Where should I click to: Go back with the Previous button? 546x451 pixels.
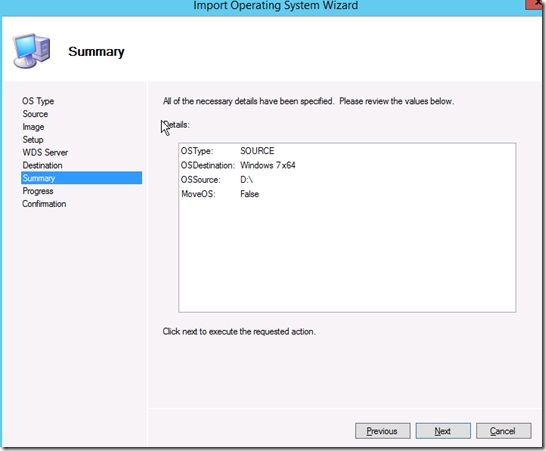tap(383, 431)
